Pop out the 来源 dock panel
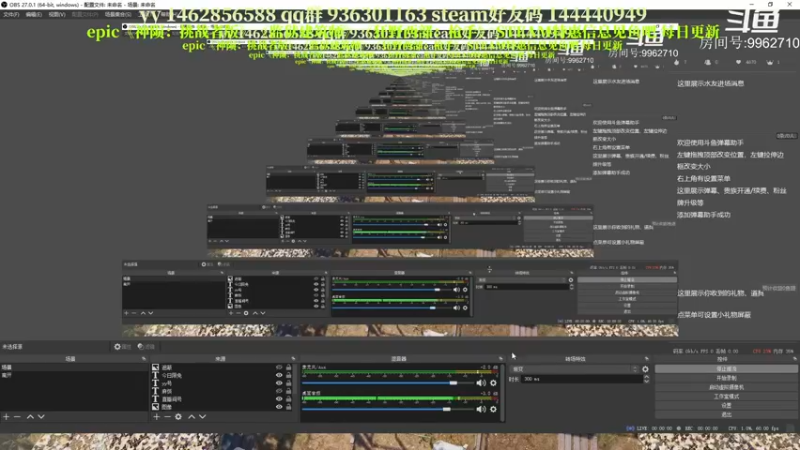The width and height of the screenshot is (800, 450). [293, 359]
